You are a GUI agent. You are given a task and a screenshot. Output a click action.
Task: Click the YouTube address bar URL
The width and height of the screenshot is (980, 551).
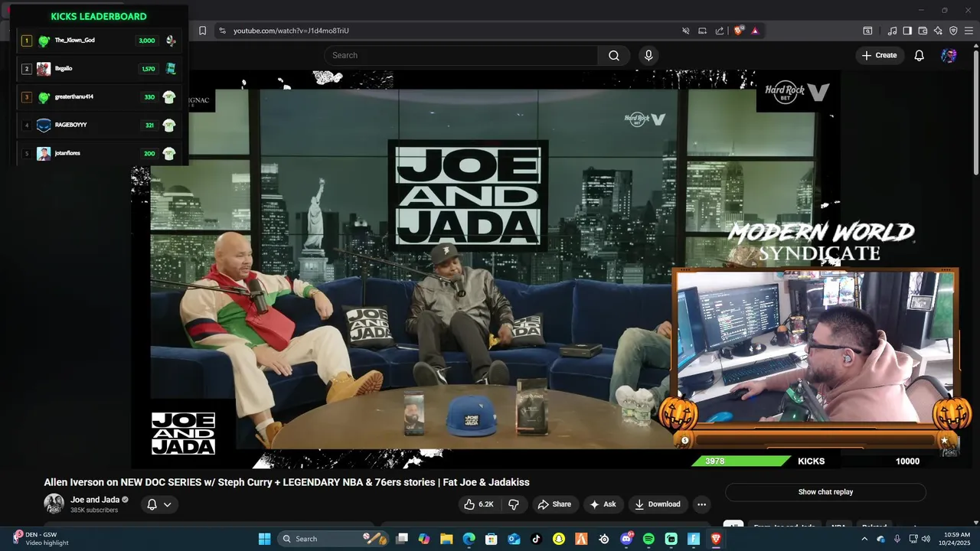coord(291,31)
